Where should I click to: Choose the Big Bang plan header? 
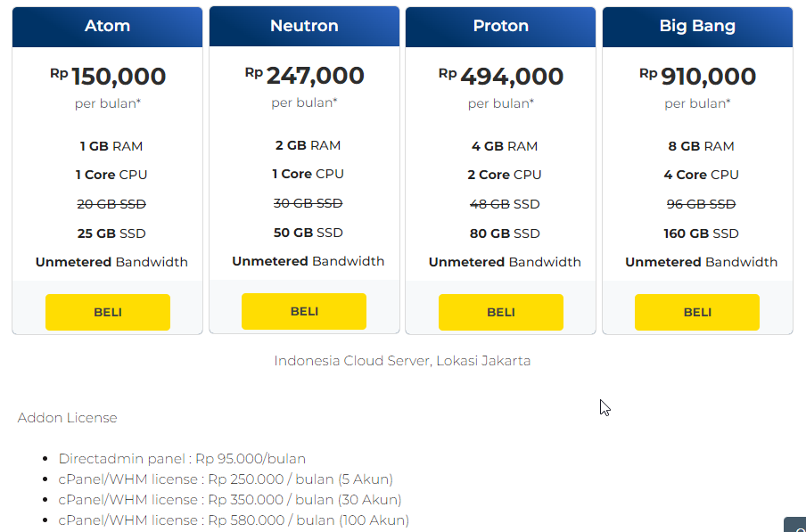coord(697,26)
